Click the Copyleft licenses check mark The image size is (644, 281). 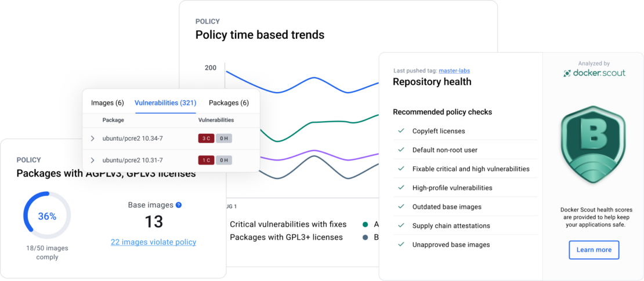tap(401, 131)
